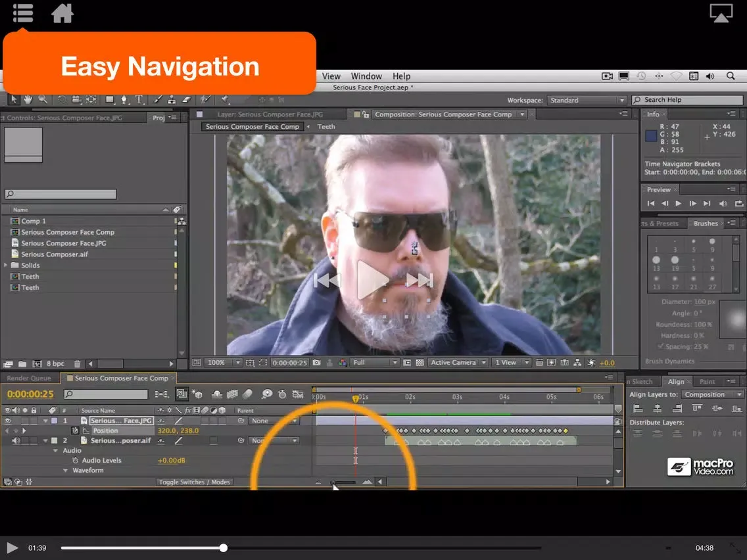
Task: Click the timeline zoom slider
Action: coord(343,482)
